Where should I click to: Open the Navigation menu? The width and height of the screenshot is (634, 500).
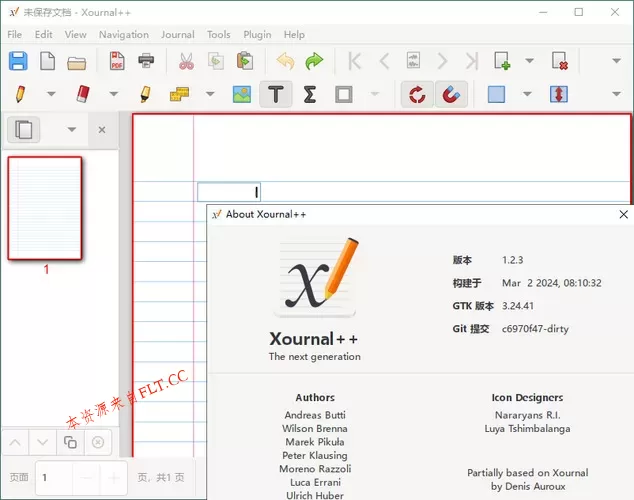[124, 35]
